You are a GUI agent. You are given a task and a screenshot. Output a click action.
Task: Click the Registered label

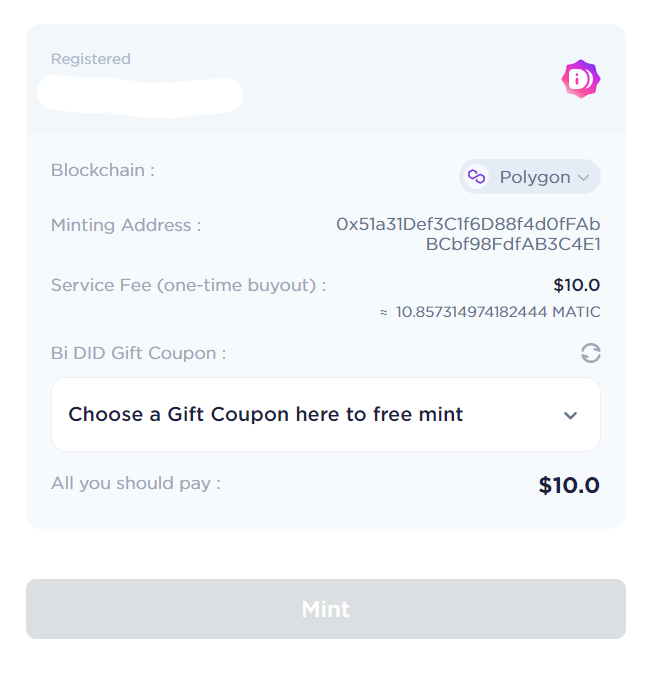tap(91, 59)
